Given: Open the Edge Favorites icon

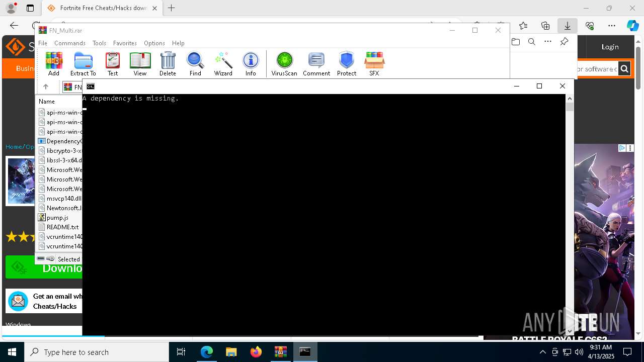Looking at the screenshot, I should pyautogui.click(x=523, y=26).
